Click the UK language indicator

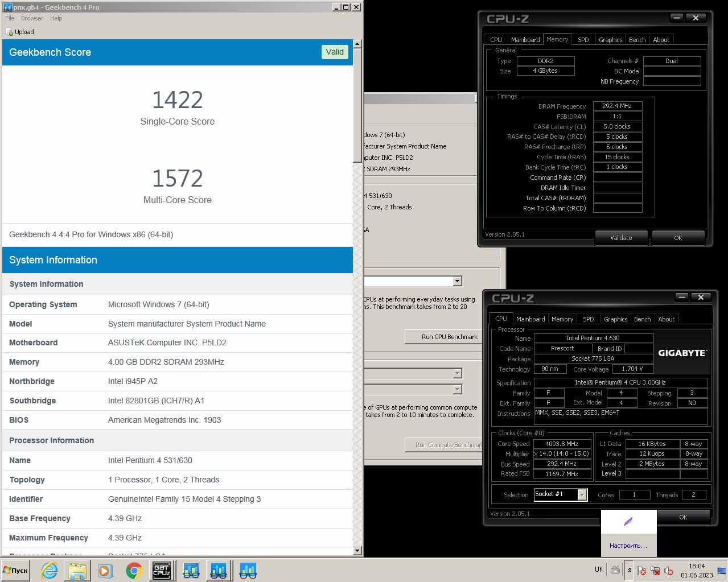point(599,569)
